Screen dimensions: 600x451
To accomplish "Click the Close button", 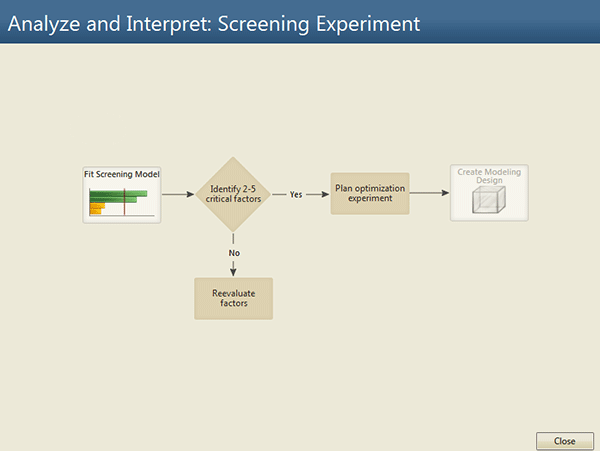I will point(565,441).
